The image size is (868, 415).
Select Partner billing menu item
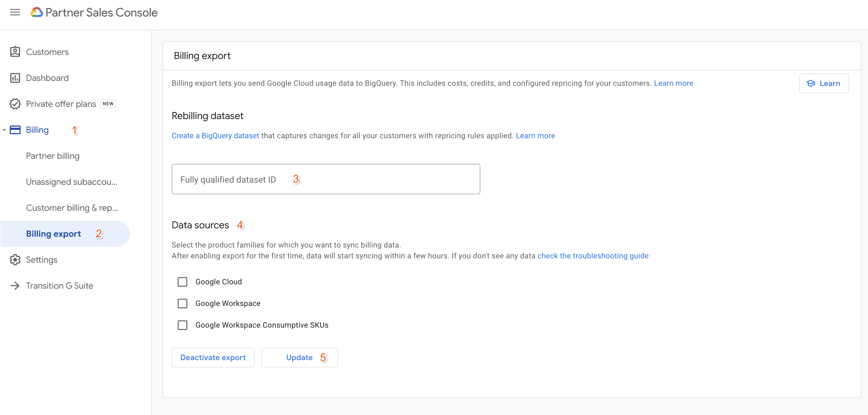click(x=53, y=156)
